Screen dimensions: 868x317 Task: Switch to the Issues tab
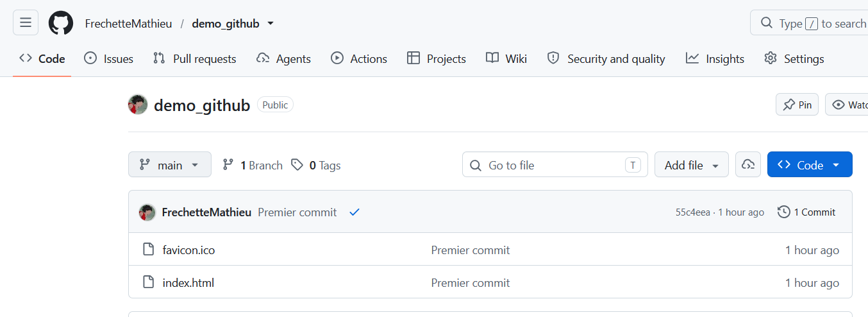[109, 58]
